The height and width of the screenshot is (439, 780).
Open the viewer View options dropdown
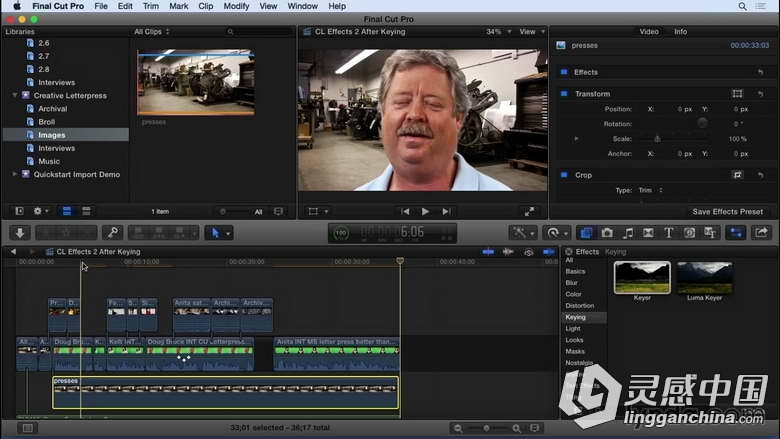(532, 31)
